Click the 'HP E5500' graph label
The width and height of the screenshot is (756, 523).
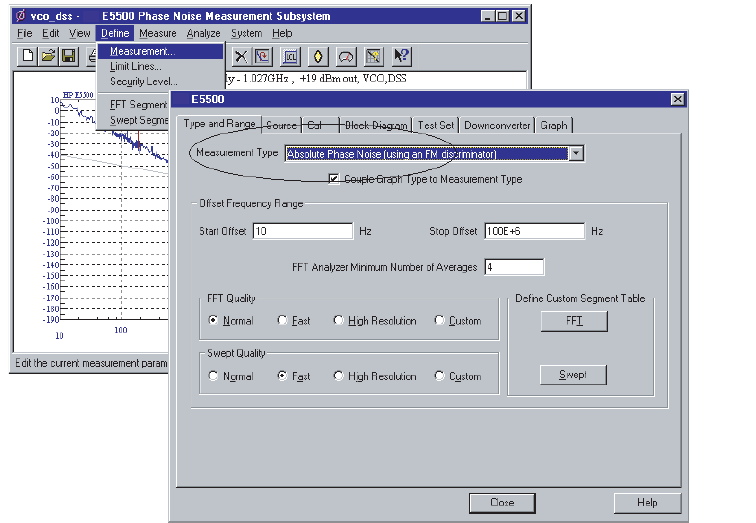pos(78,95)
